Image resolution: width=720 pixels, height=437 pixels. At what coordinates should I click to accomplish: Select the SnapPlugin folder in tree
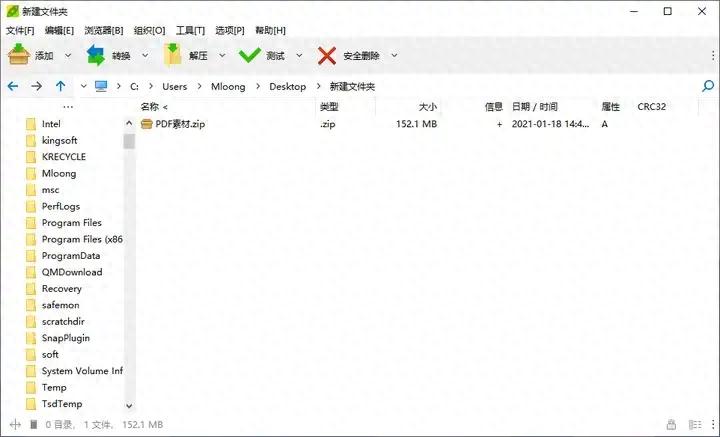point(66,338)
